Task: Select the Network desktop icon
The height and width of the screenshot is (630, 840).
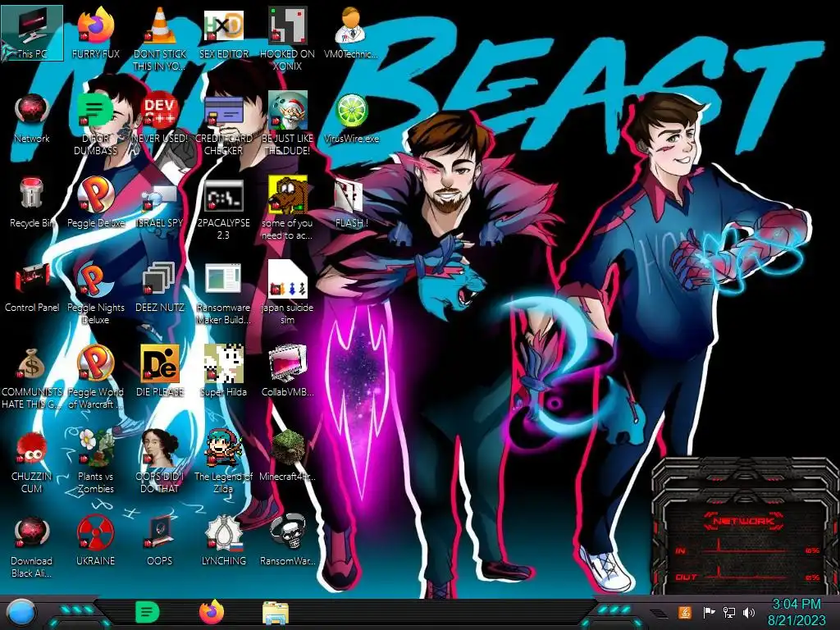Action: pyautogui.click(x=32, y=118)
